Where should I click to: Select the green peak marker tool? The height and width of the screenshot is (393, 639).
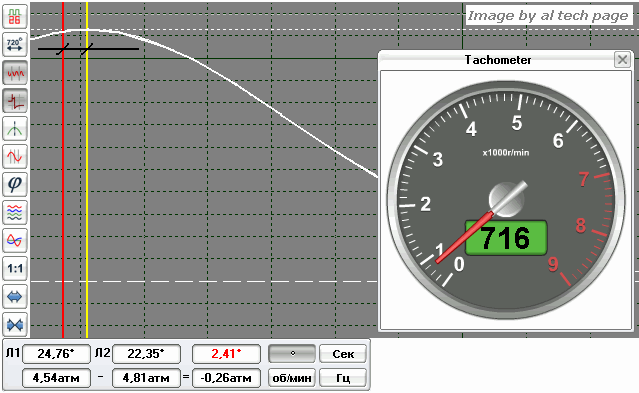[15, 129]
